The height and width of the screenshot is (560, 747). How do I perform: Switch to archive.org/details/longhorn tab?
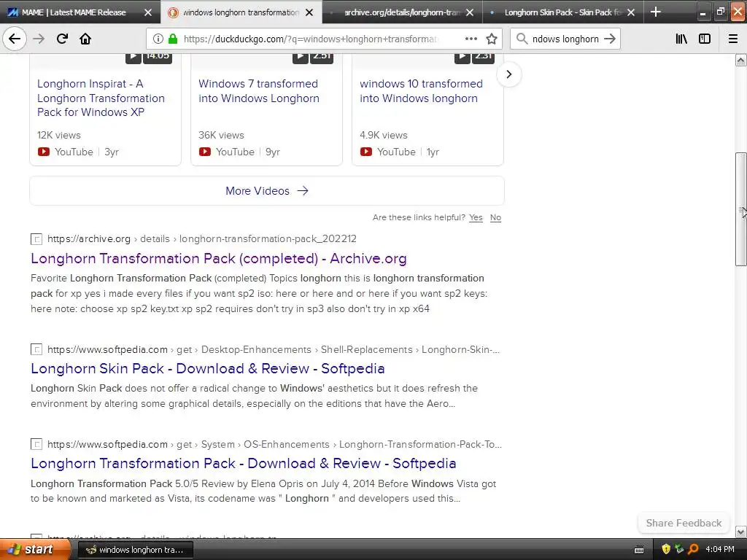(x=403, y=12)
